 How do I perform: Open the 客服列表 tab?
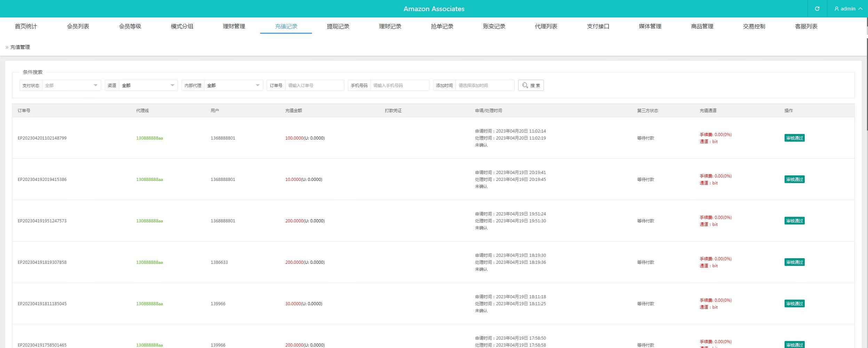coord(806,26)
